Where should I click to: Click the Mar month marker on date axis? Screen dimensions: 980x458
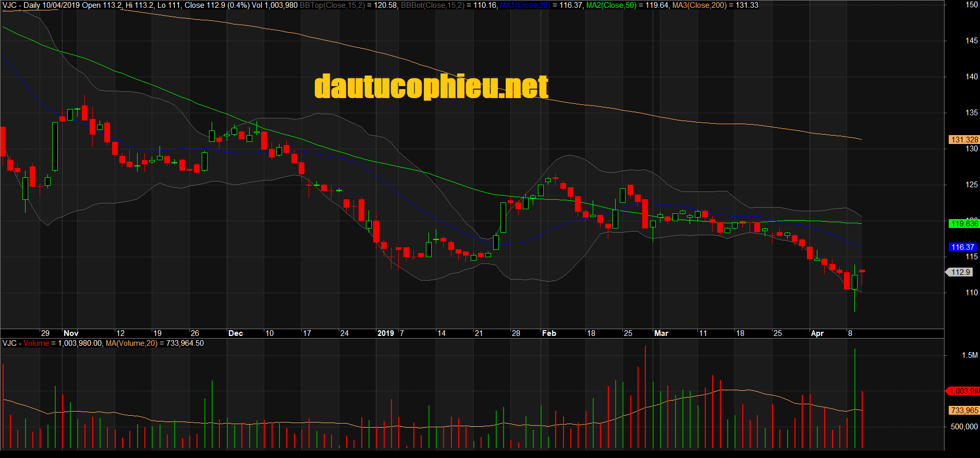[x=661, y=333]
